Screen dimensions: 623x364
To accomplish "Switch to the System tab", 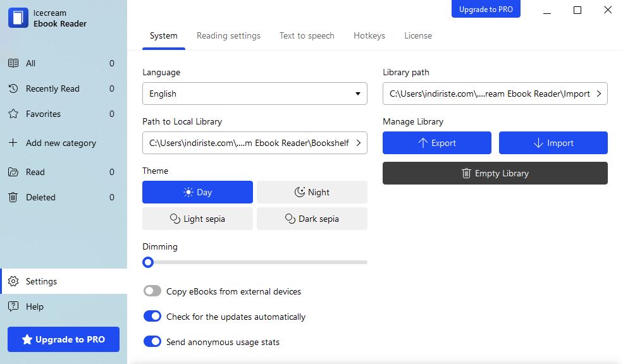I will (164, 36).
